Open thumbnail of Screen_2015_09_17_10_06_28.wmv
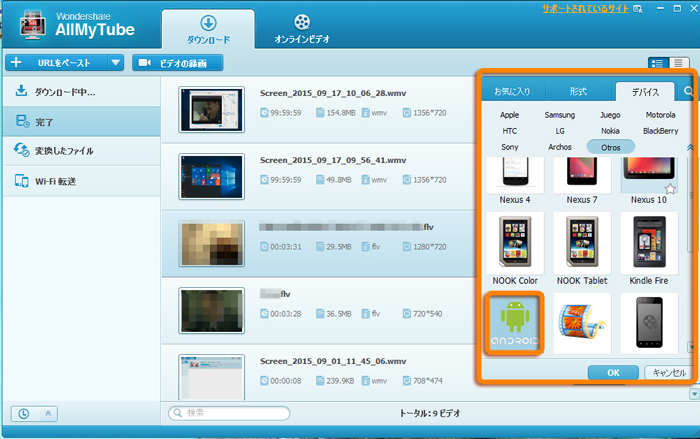This screenshot has height=439, width=700. pos(212,110)
